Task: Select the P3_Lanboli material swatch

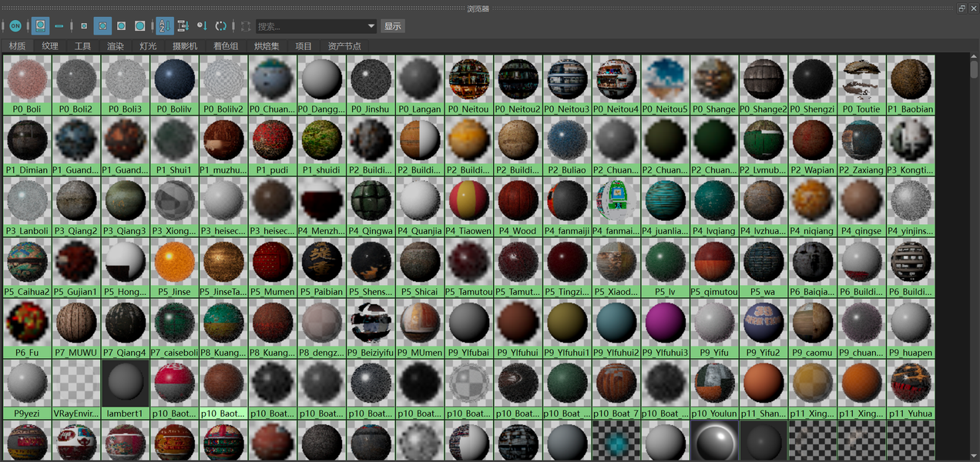Action: coord(27,206)
